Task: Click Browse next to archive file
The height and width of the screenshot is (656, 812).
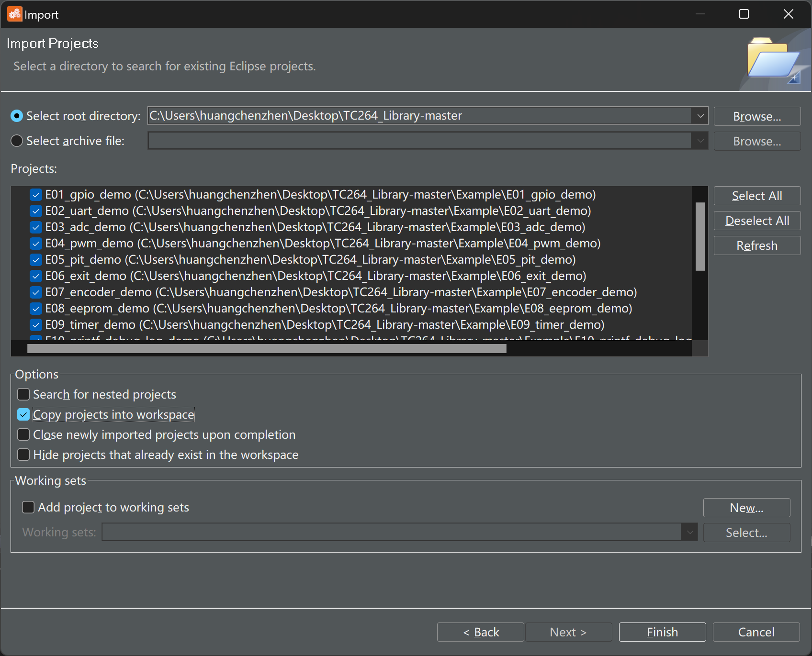Action: [x=757, y=141]
